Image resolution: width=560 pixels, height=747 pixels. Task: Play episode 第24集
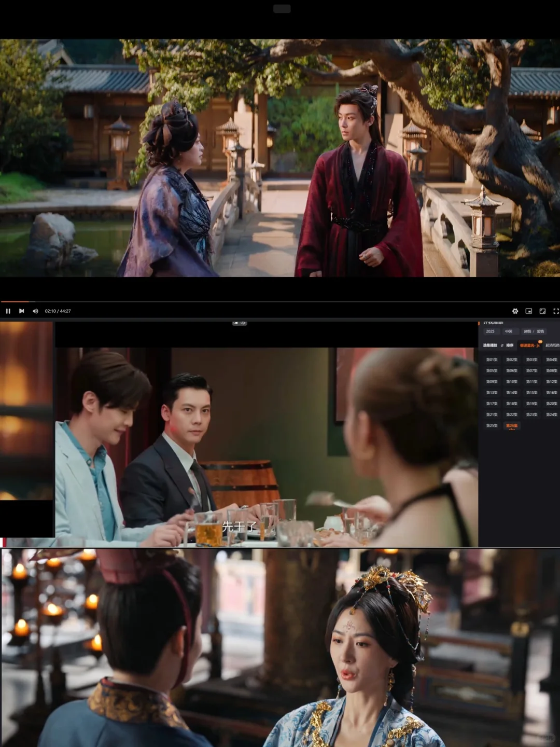(x=552, y=414)
